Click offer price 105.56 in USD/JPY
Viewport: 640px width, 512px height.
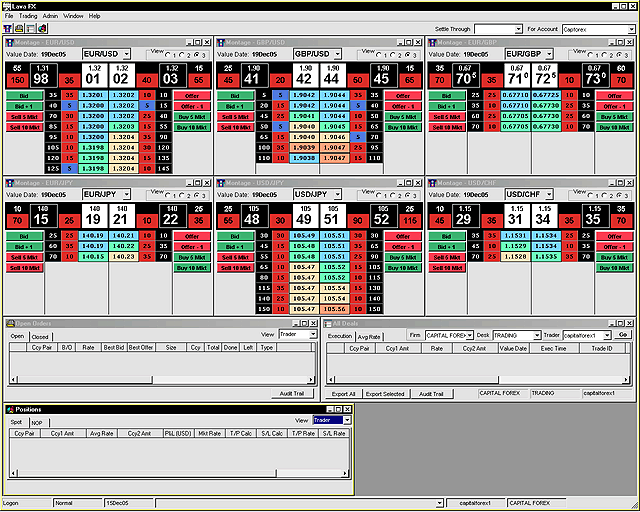(335, 309)
